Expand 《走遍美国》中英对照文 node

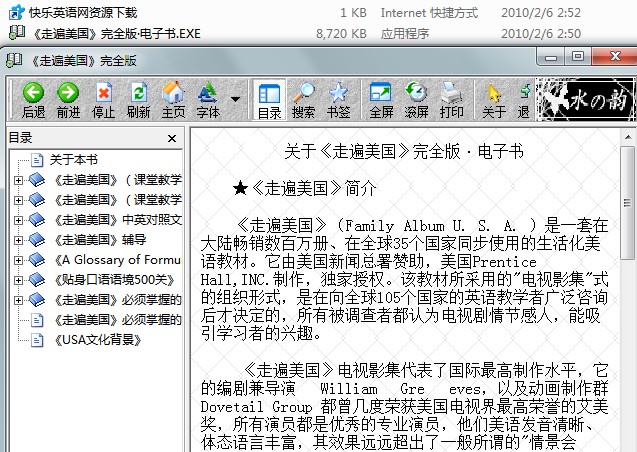[x=18, y=220]
